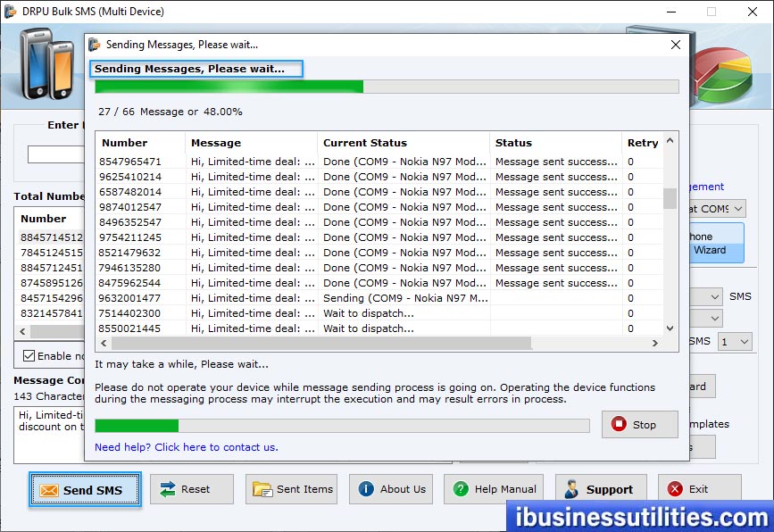Open the dropdown below the SMS dropdown
Image resolution: width=774 pixels, height=532 pixels.
(715, 319)
